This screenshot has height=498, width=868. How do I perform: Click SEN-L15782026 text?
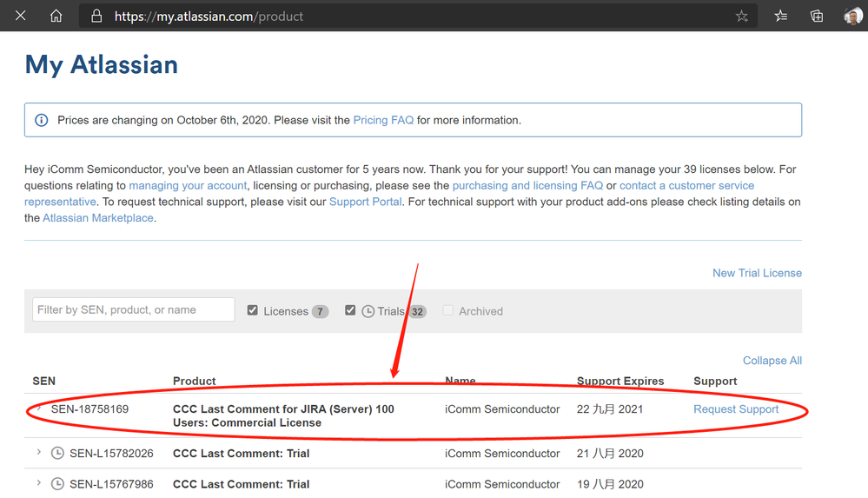click(111, 454)
